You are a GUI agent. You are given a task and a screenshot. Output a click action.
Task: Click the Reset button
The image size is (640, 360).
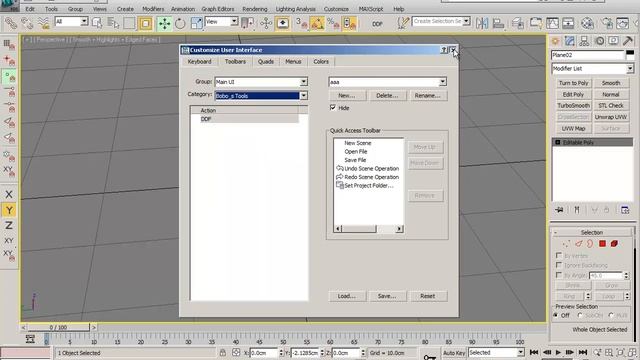(x=427, y=296)
